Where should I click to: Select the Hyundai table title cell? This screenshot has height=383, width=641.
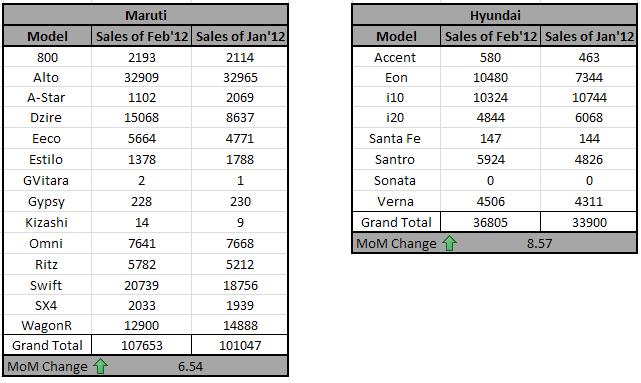coord(495,15)
